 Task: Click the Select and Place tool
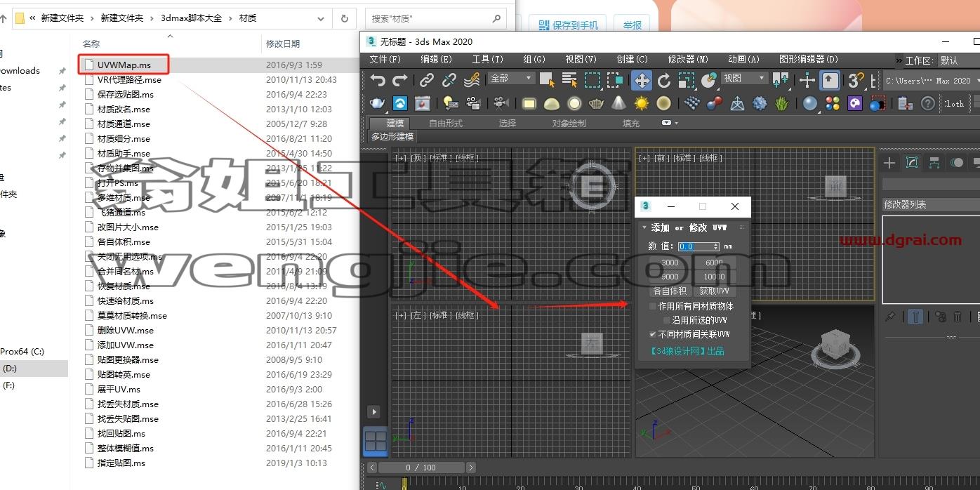tap(709, 80)
